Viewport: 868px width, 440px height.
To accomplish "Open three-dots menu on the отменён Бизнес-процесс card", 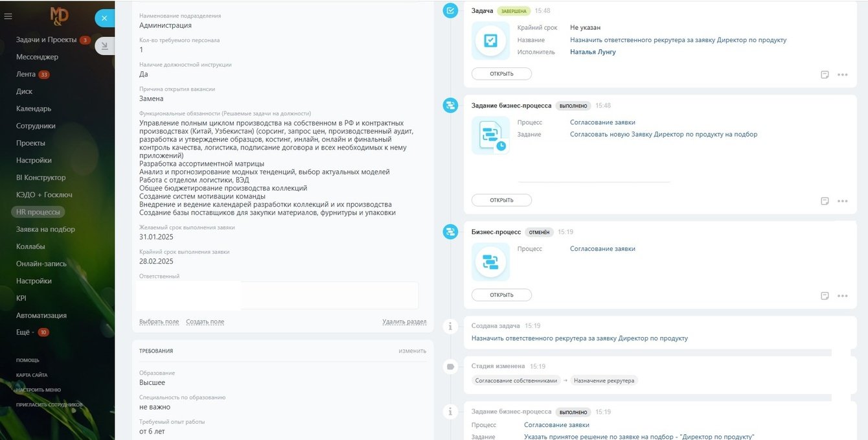I will [842, 295].
